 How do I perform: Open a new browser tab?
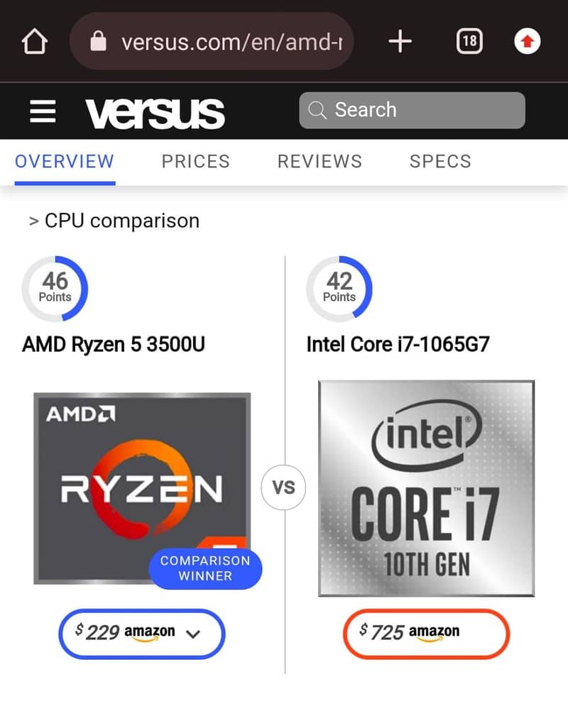pyautogui.click(x=400, y=42)
